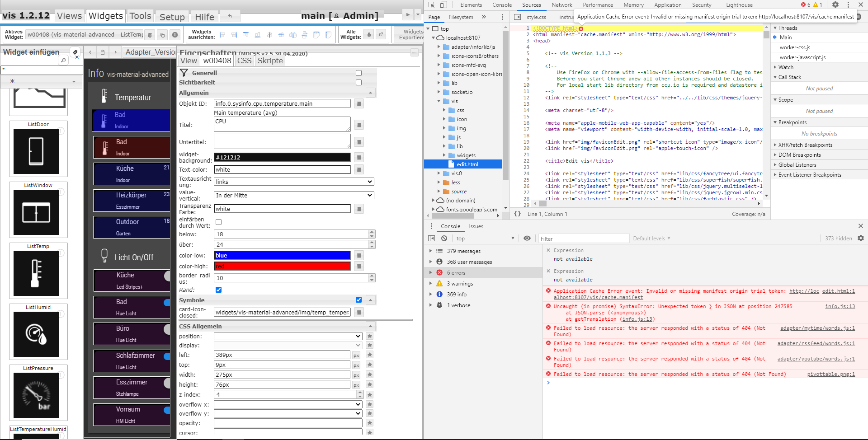Open color picker button for widget-background

(x=359, y=157)
